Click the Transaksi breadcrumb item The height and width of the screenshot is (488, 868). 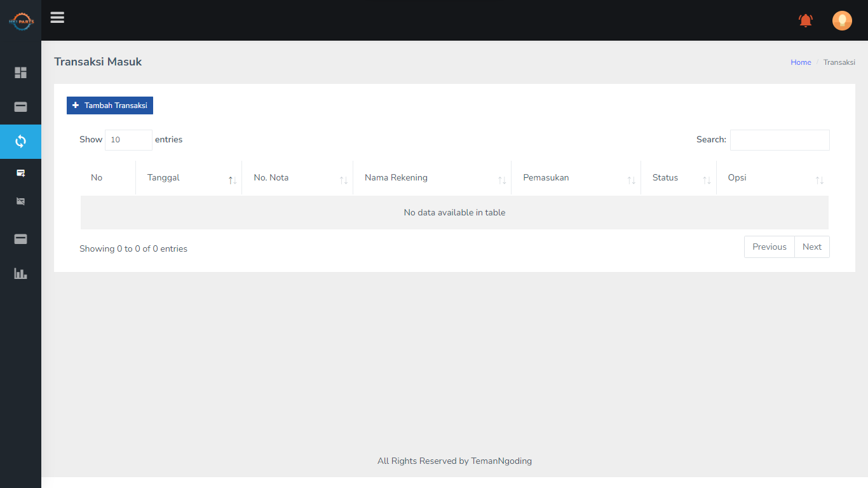click(839, 62)
